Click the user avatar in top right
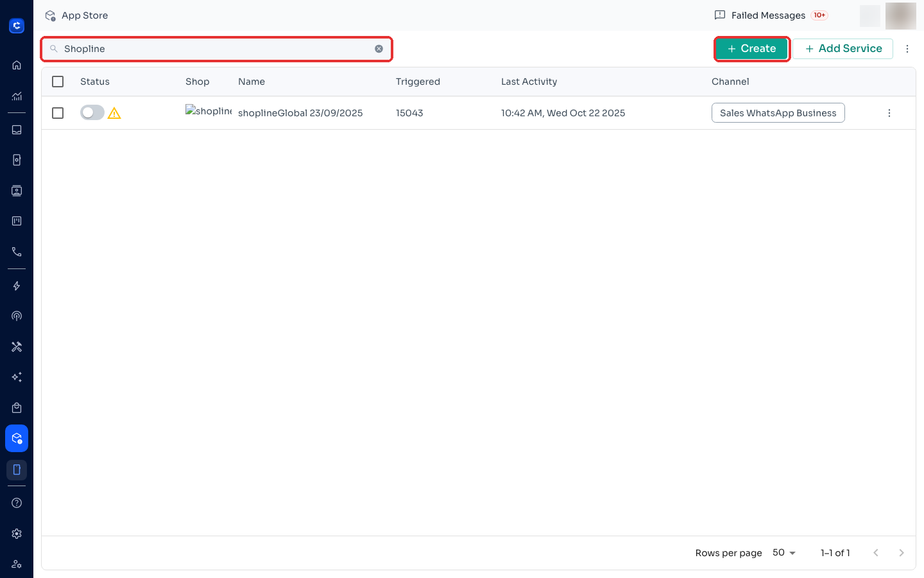This screenshot has width=924, height=578. pos(901,15)
